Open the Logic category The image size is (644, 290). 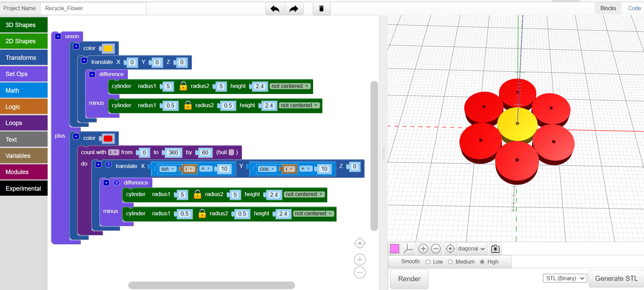pos(24,107)
